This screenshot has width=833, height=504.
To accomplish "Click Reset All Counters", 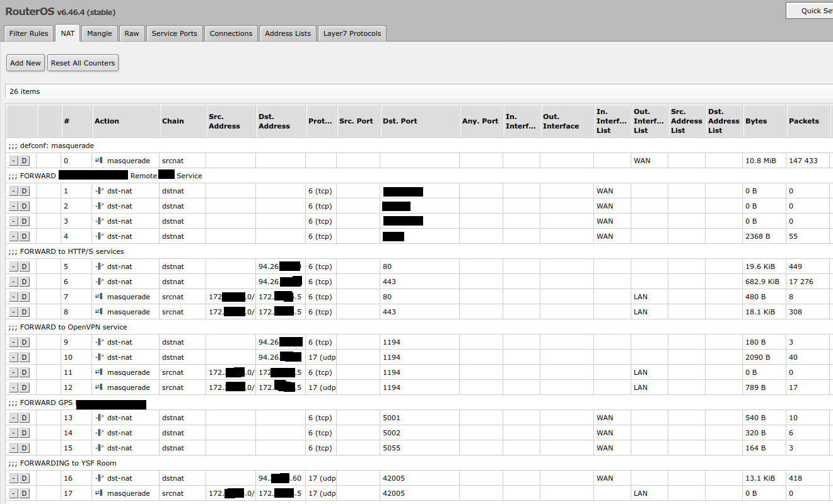I will 83,62.
